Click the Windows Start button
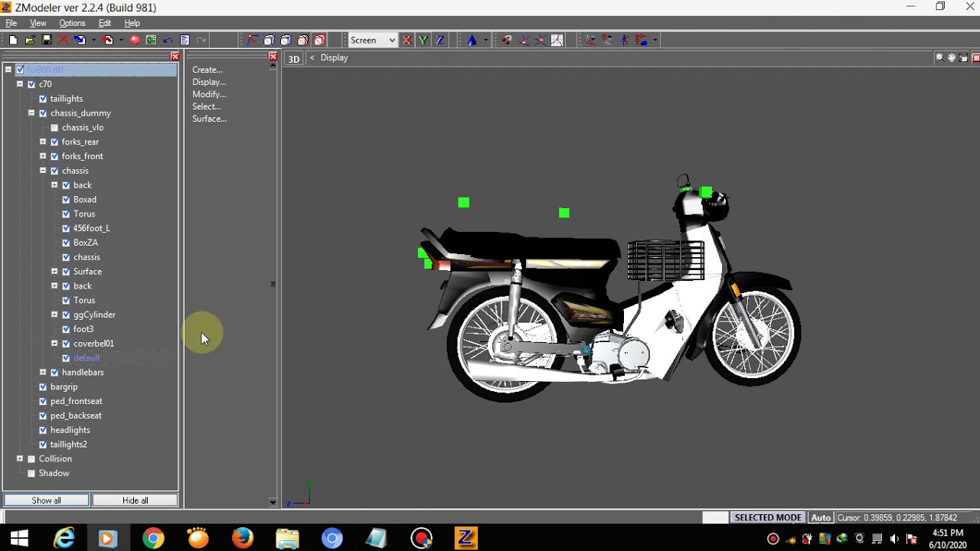The width and height of the screenshot is (980, 551). (19, 539)
